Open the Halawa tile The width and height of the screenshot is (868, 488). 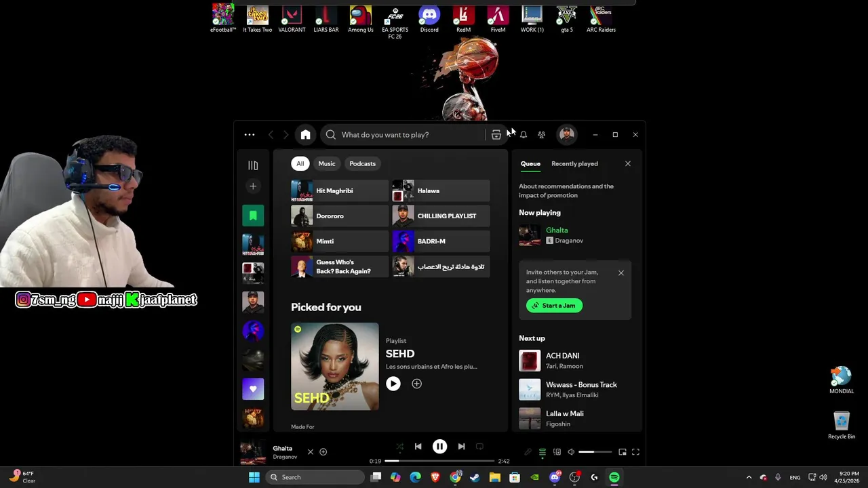coord(441,191)
